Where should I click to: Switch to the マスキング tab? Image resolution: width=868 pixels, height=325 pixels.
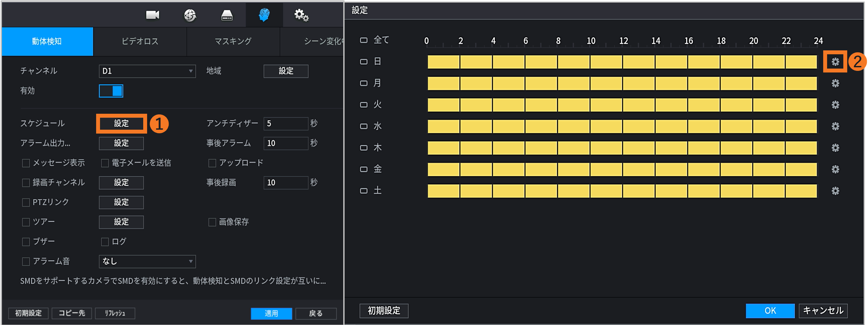tap(233, 42)
